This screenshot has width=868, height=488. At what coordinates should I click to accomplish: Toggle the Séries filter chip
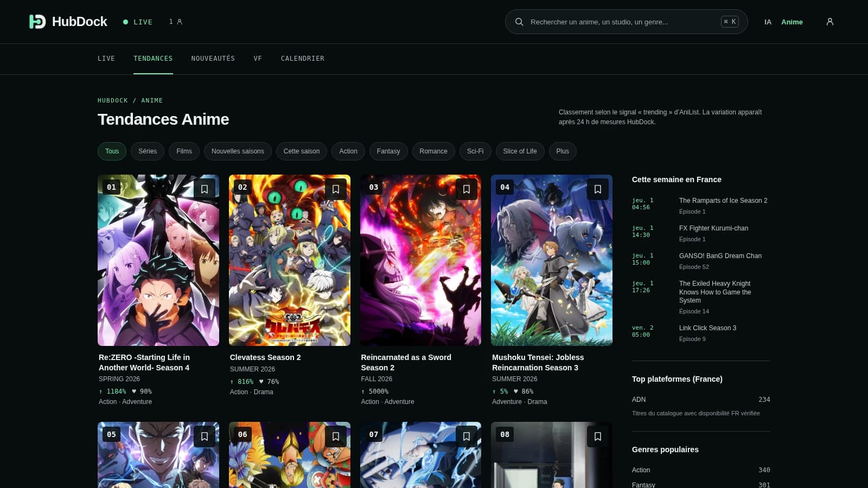[148, 151]
